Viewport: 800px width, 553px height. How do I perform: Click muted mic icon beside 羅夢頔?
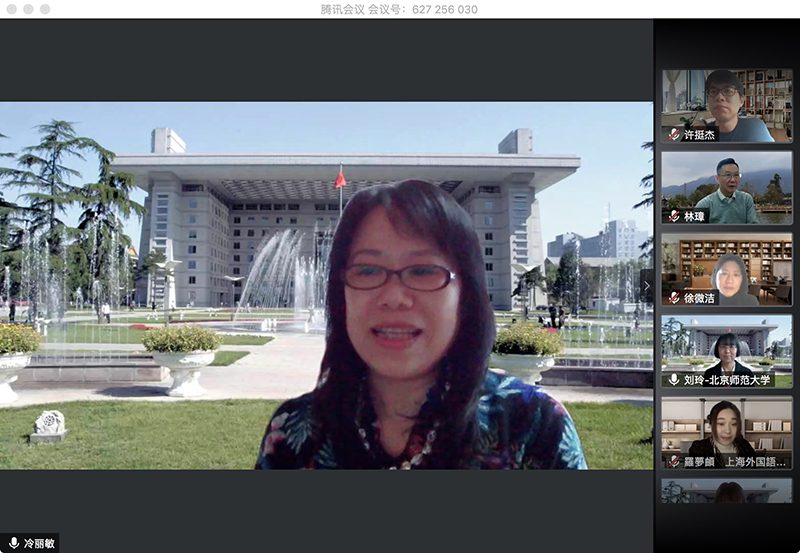pyautogui.click(x=674, y=462)
